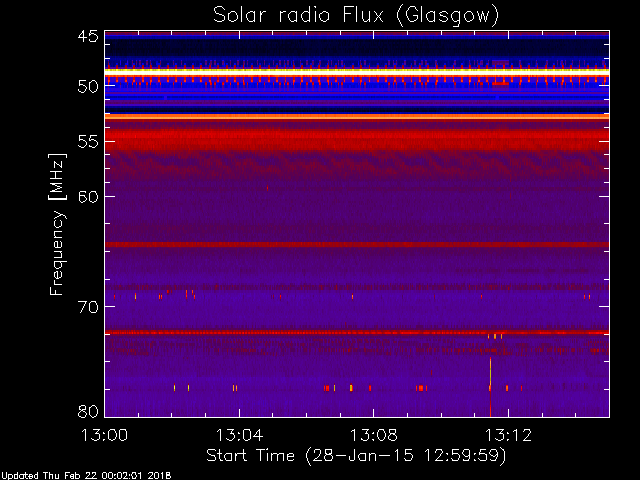Click the 45 MHz frequency tick label
The height and width of the screenshot is (480, 640).
pos(88,36)
